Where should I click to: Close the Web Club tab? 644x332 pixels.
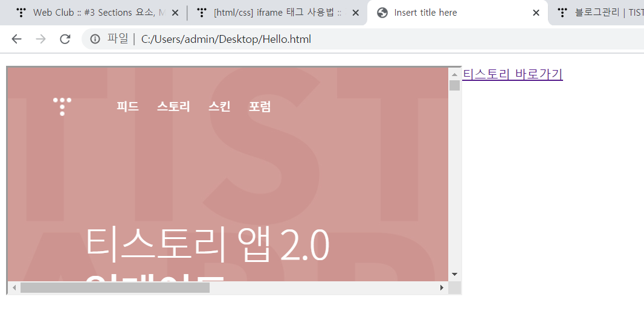175,13
